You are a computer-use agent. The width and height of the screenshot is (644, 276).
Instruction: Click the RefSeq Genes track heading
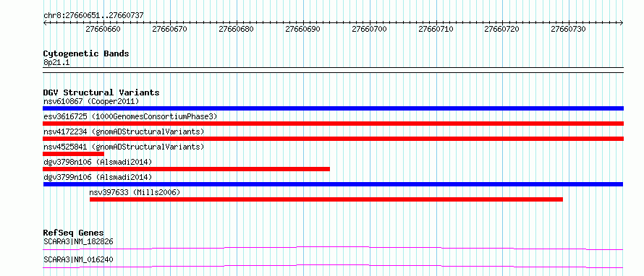tap(74, 233)
